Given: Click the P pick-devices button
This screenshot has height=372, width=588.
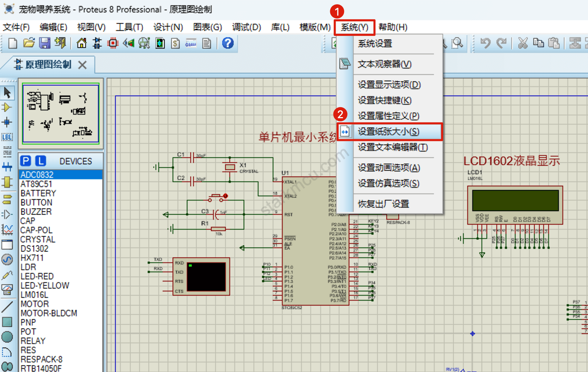Looking at the screenshot, I should point(26,161).
